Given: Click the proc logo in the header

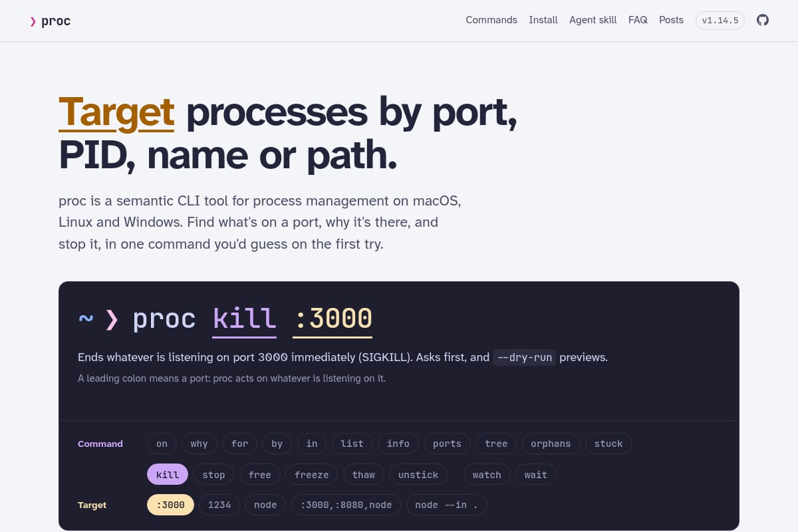Looking at the screenshot, I should click(50, 21).
